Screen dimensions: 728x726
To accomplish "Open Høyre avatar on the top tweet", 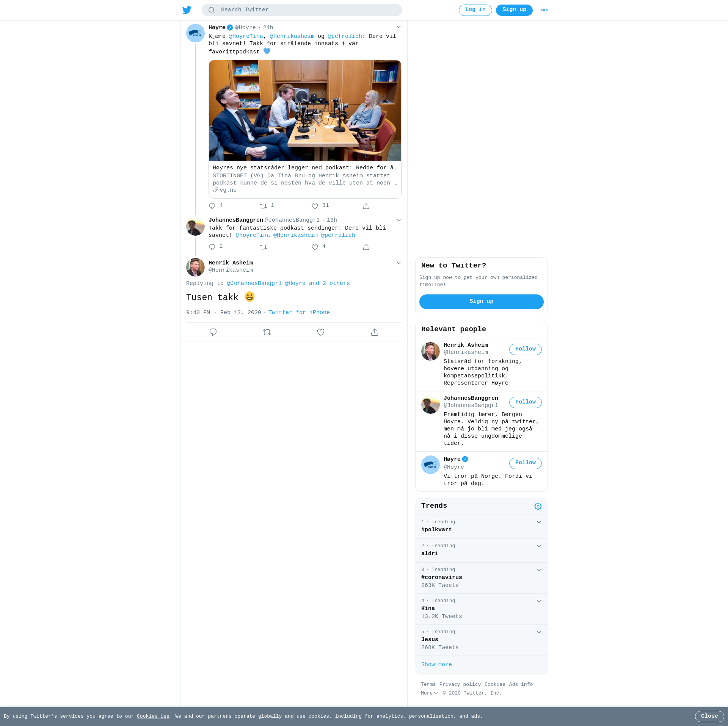I will [x=195, y=33].
